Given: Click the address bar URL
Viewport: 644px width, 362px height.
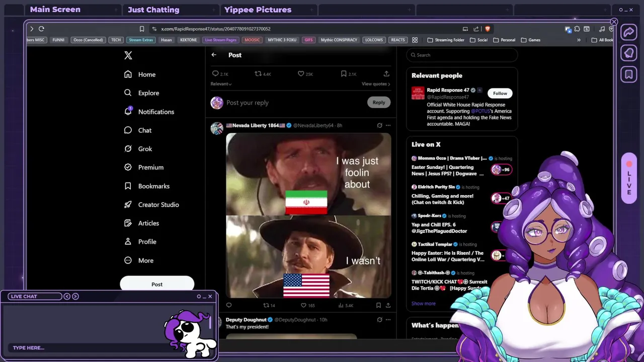Looking at the screenshot, I should [216, 29].
